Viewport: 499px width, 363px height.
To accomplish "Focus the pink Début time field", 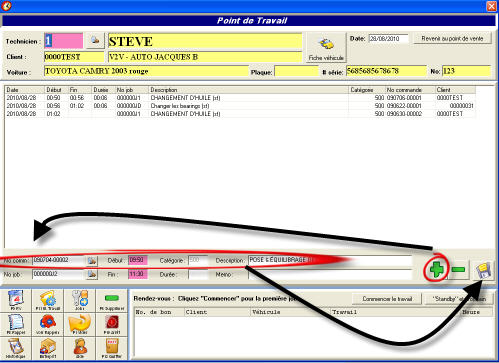I will pyautogui.click(x=137, y=260).
